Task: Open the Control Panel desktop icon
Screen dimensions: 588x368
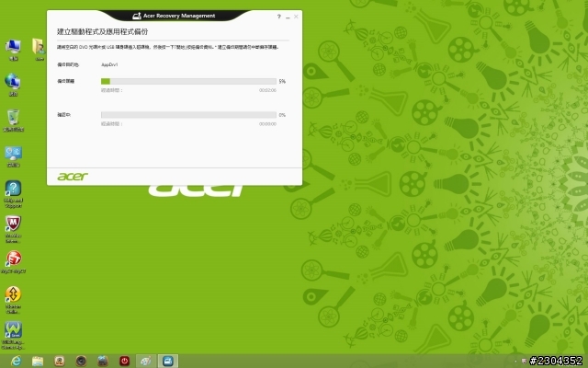Action: (x=13, y=156)
